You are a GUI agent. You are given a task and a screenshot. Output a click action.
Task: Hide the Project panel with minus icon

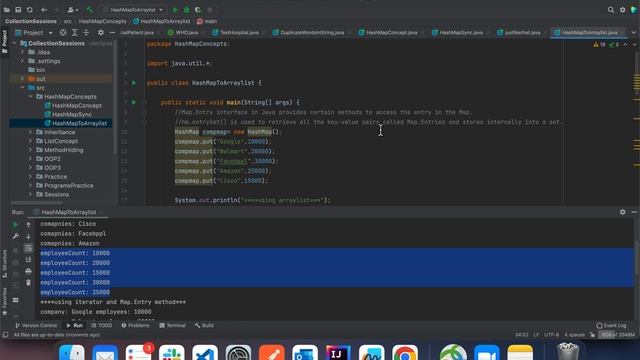112,33
